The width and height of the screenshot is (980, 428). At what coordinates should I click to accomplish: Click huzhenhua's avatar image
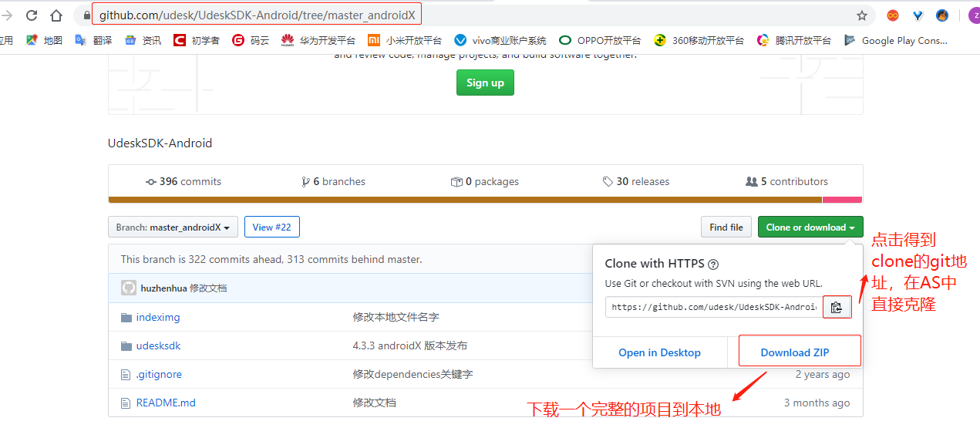click(129, 288)
